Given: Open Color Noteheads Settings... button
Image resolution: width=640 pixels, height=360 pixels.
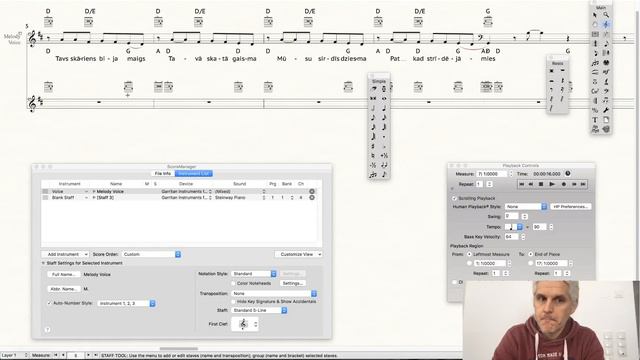Looking at the screenshot, I should tap(293, 283).
